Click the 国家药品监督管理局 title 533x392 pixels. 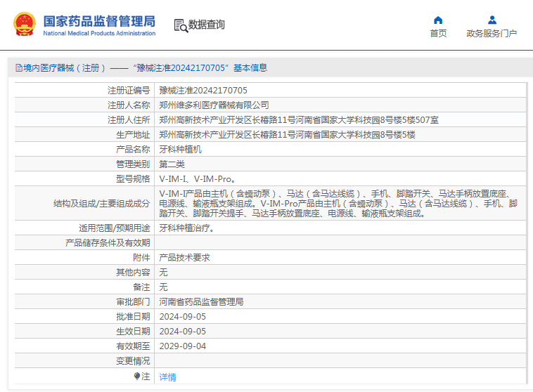(99, 21)
